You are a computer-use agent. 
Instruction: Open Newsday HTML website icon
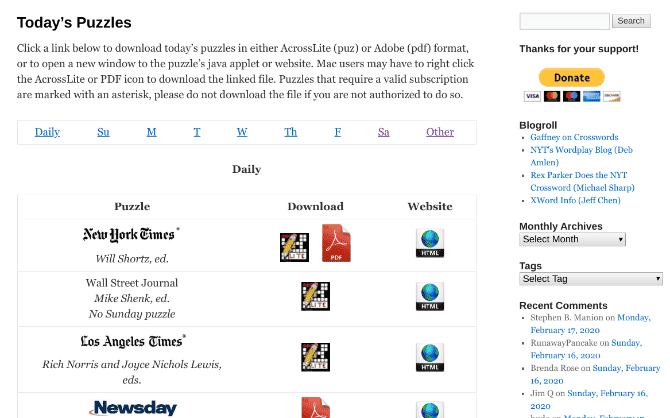pos(430,409)
